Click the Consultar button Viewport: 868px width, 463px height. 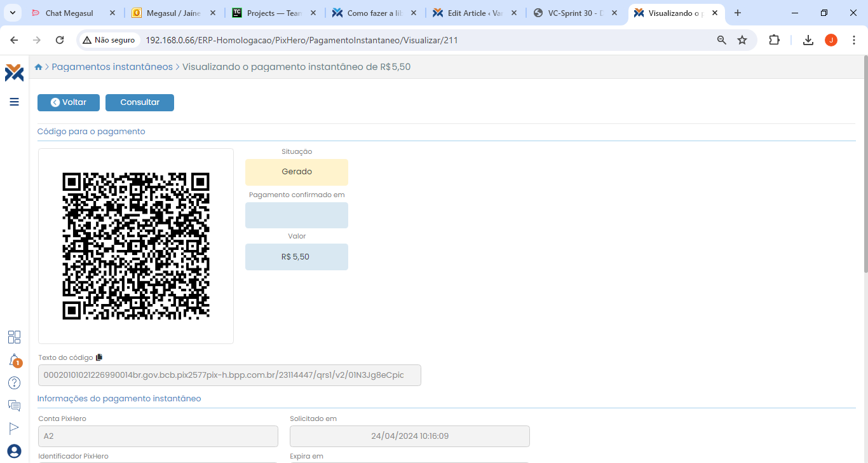pyautogui.click(x=140, y=102)
